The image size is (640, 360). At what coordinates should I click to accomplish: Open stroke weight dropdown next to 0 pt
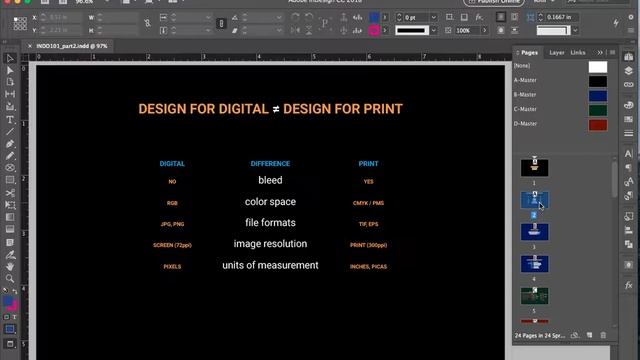(433, 18)
